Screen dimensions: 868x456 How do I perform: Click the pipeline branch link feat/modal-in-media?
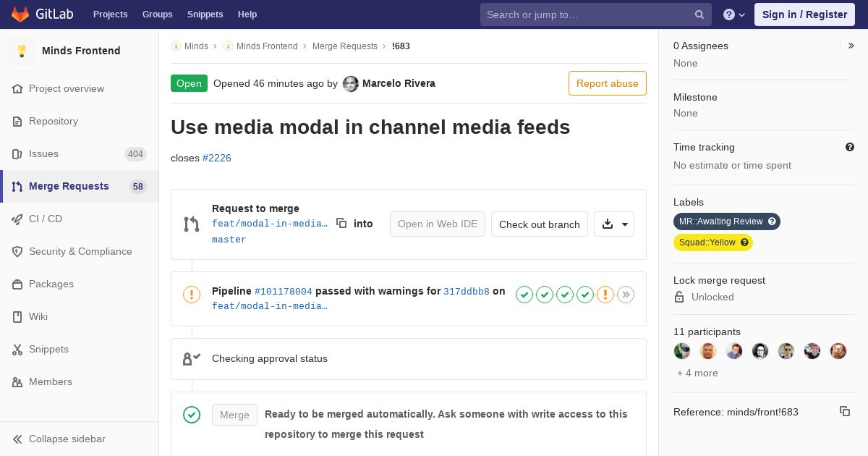[x=270, y=306]
